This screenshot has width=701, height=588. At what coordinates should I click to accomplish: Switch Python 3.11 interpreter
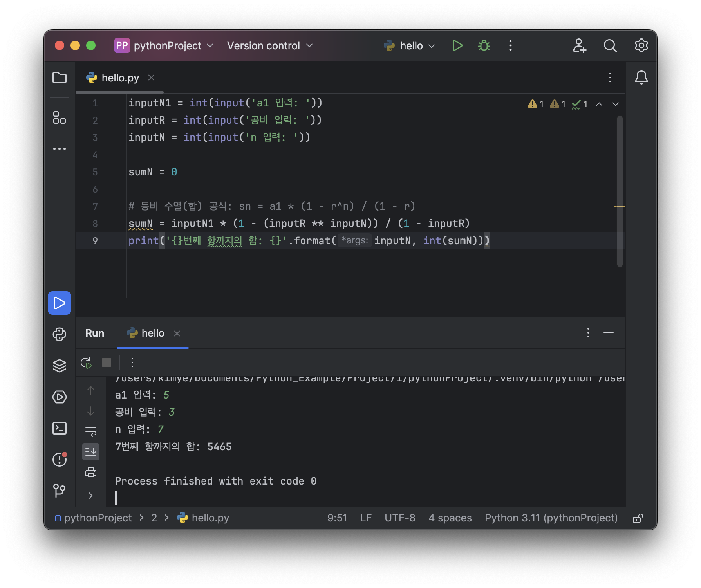pos(551,518)
